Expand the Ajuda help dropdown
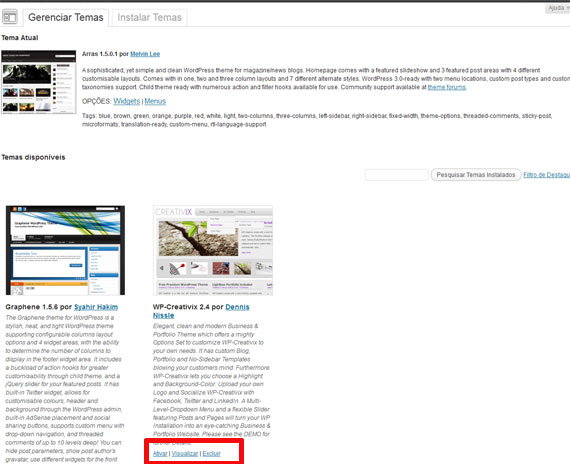Image resolution: width=570 pixels, height=464 pixels. click(x=558, y=8)
